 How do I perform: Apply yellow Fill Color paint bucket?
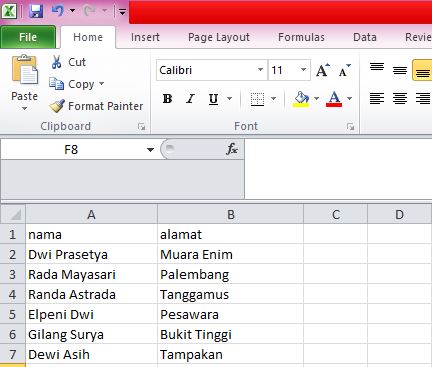pyautogui.click(x=301, y=99)
